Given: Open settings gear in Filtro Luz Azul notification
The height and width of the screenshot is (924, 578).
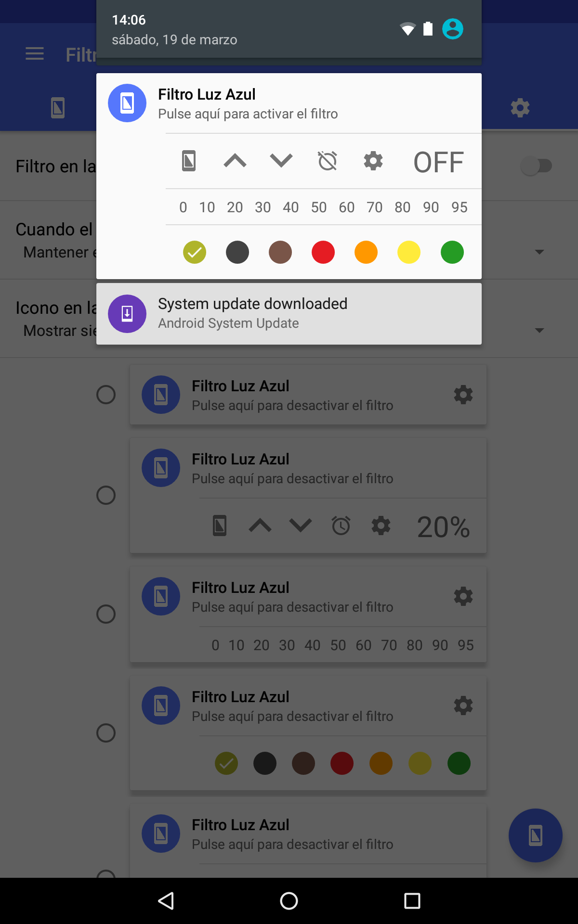Looking at the screenshot, I should pyautogui.click(x=373, y=161).
